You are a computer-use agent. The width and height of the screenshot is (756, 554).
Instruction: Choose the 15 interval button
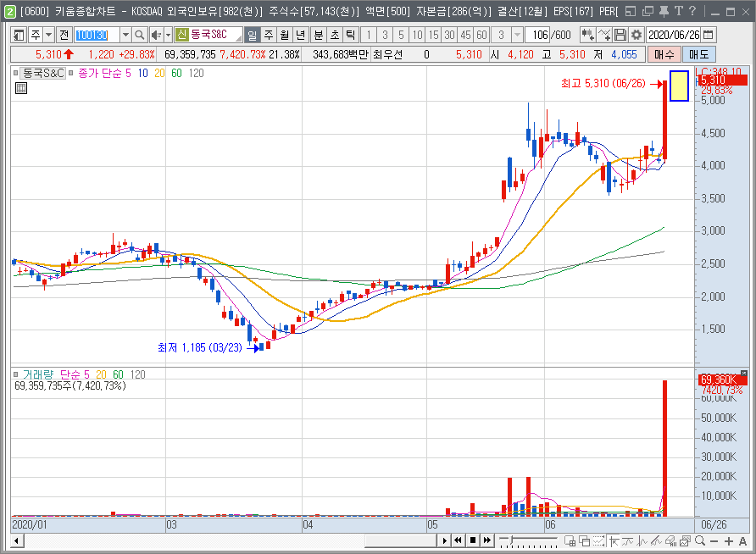click(x=433, y=35)
